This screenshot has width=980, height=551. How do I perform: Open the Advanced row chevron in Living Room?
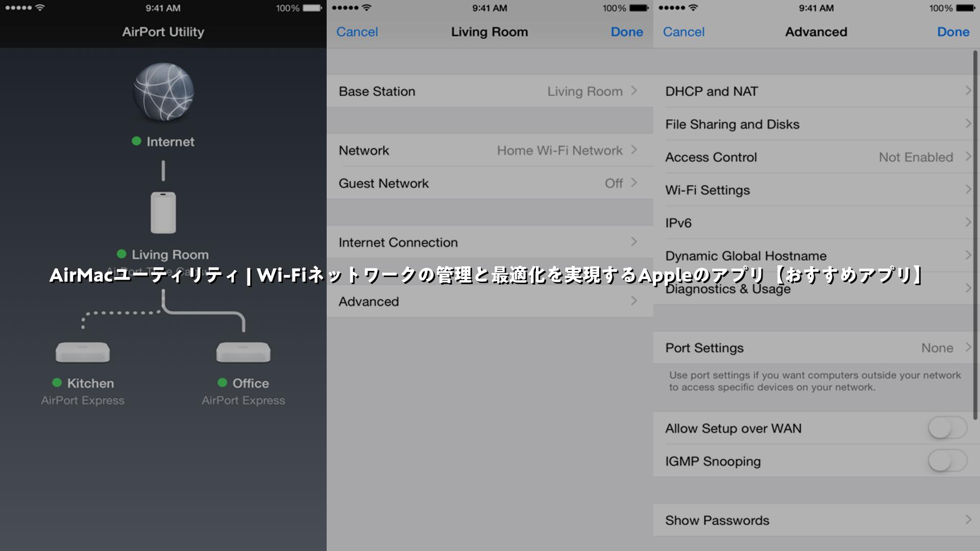click(634, 301)
